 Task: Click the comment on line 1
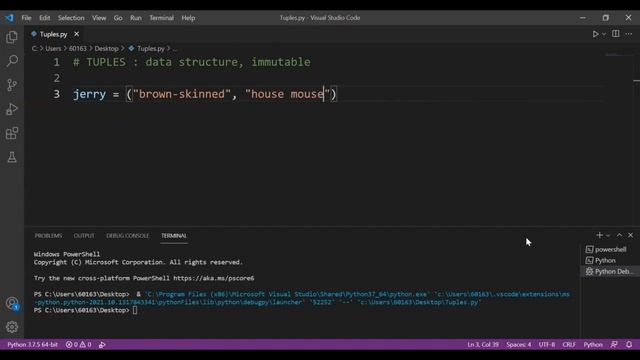tap(192, 62)
